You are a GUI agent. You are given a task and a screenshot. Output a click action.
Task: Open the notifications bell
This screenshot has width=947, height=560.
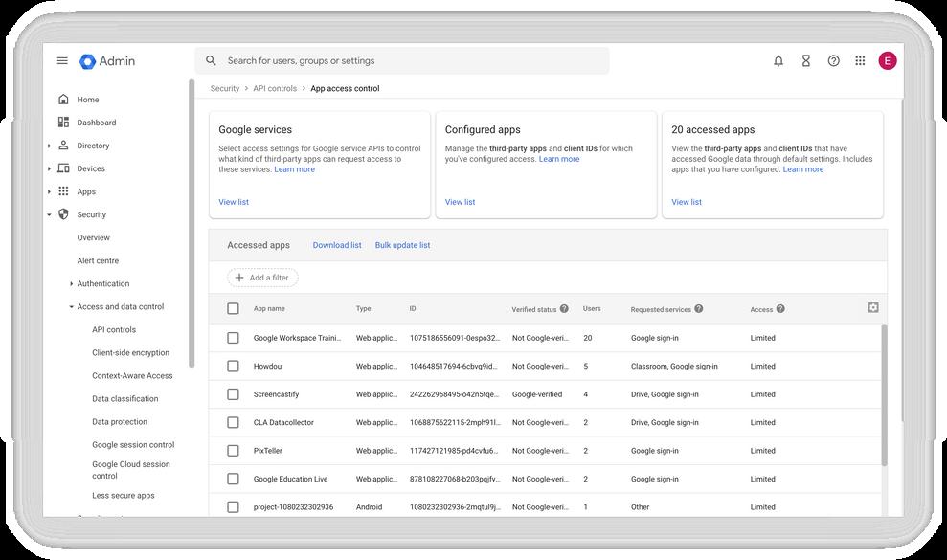pyautogui.click(x=778, y=61)
